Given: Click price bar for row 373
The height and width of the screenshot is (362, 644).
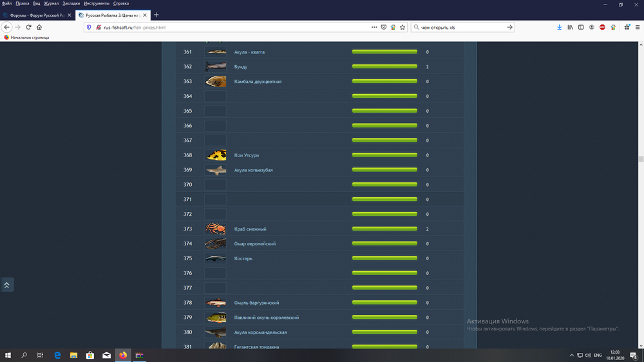Looking at the screenshot, I should coord(384,229).
